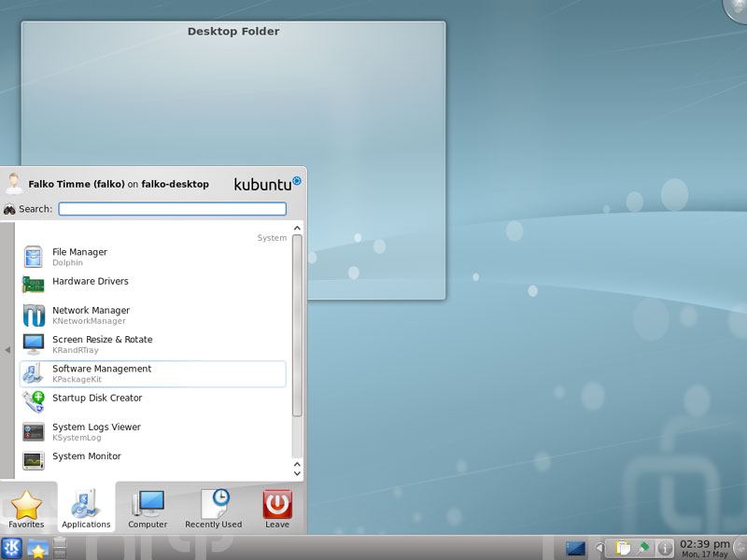This screenshot has height=560, width=747.
Task: Open the Computer tab
Action: (x=148, y=508)
